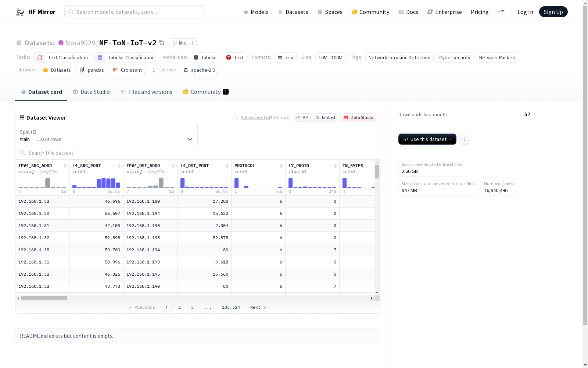
Task: Click the HF Mirror logo icon
Action: tap(20, 12)
